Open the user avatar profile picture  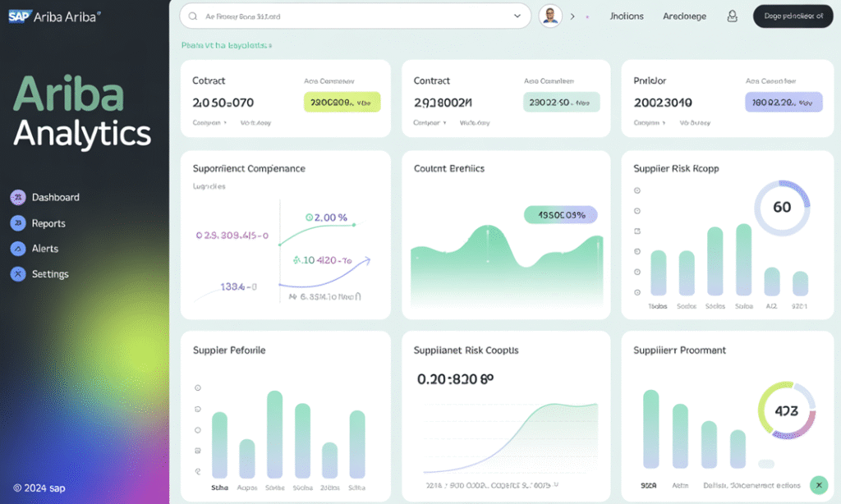(x=550, y=16)
